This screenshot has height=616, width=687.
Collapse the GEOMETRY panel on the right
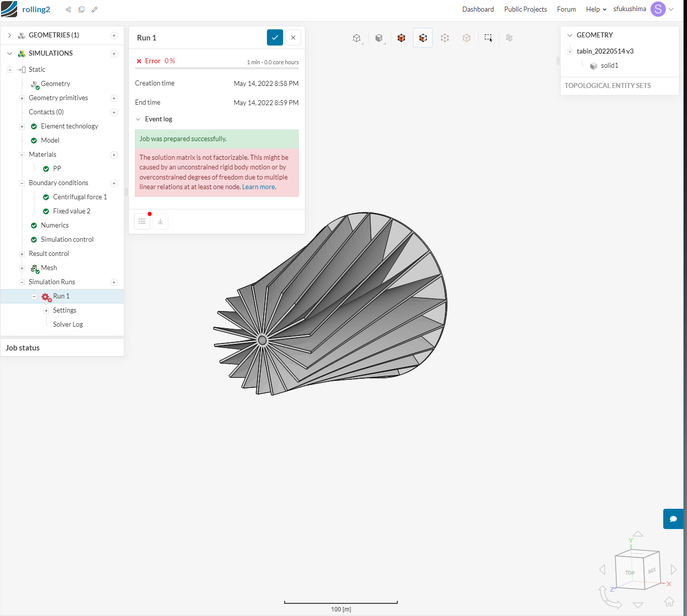pos(570,35)
